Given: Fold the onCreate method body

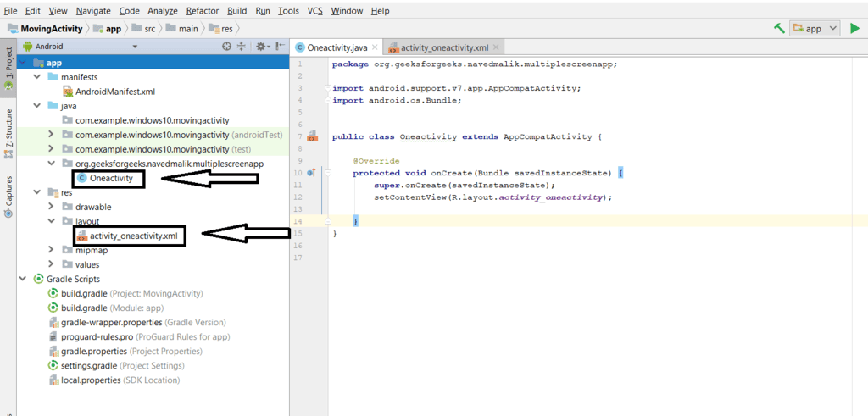Looking at the screenshot, I should pyautogui.click(x=327, y=173).
